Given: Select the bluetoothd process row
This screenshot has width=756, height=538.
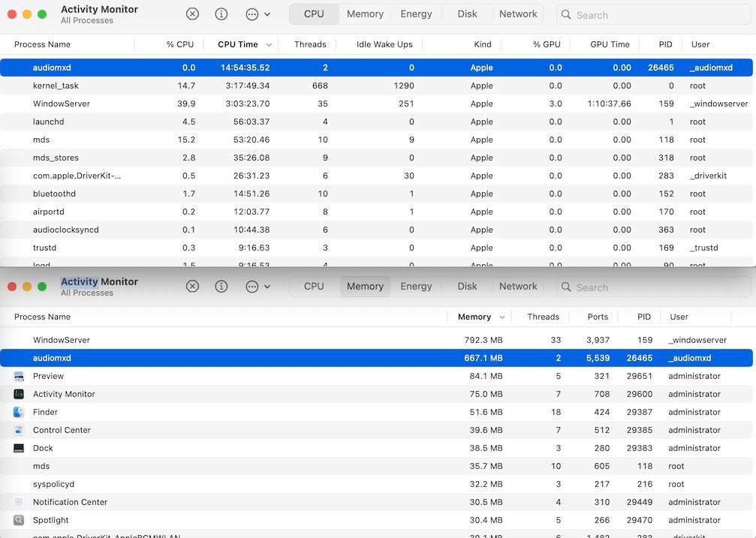Looking at the screenshot, I should pos(377,194).
